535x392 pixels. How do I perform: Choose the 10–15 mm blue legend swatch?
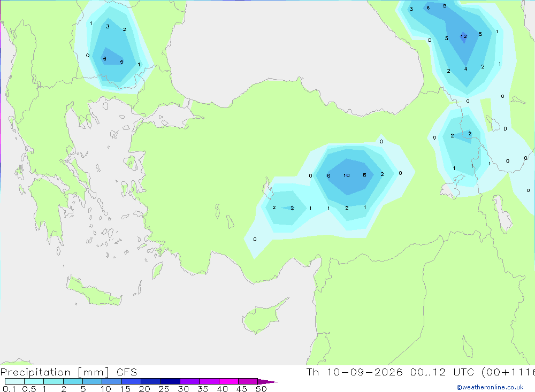112,381
